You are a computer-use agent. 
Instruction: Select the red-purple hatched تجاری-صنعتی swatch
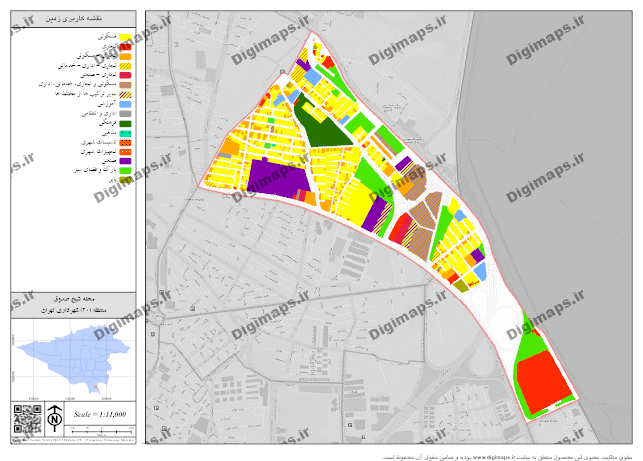click(x=125, y=75)
